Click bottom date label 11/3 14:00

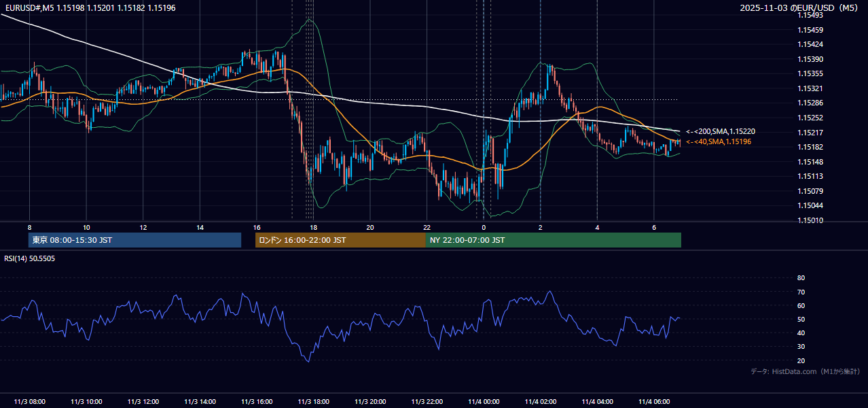click(200, 402)
